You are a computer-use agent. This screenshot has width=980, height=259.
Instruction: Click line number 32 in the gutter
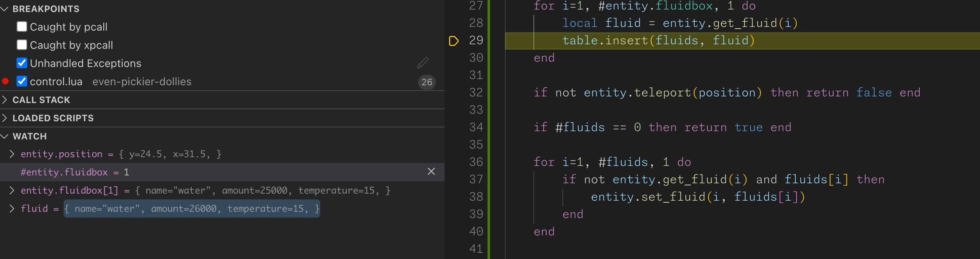click(x=476, y=92)
